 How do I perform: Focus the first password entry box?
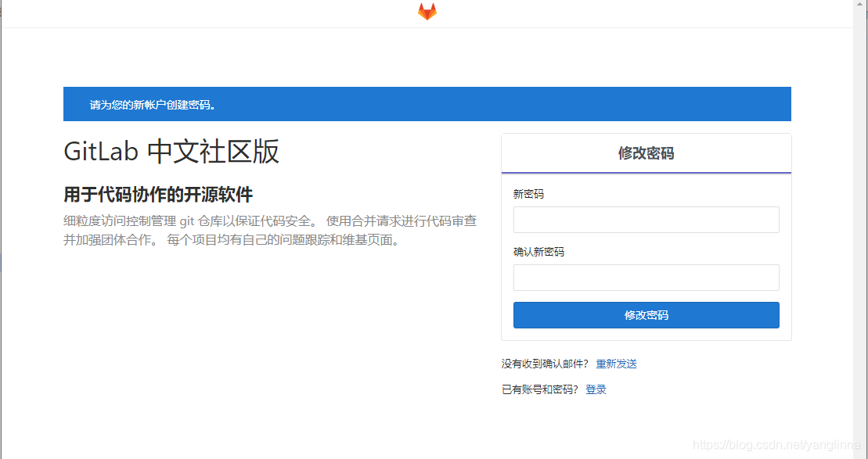(x=646, y=220)
